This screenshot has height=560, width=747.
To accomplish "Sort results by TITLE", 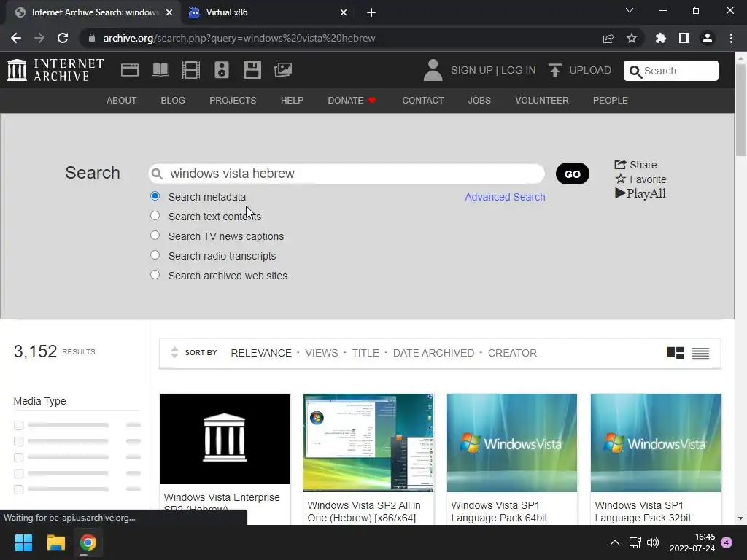I will pyautogui.click(x=365, y=353).
